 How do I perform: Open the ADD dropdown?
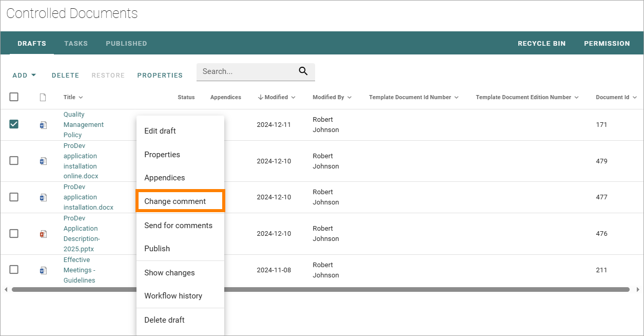[x=25, y=76]
